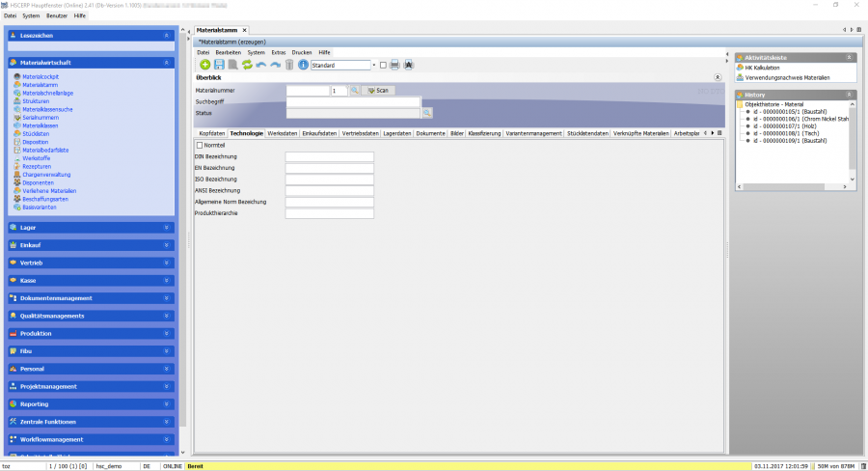Click the DIN Bezeichnung input field
Image resolution: width=868 pixels, height=471 pixels.
[329, 156]
